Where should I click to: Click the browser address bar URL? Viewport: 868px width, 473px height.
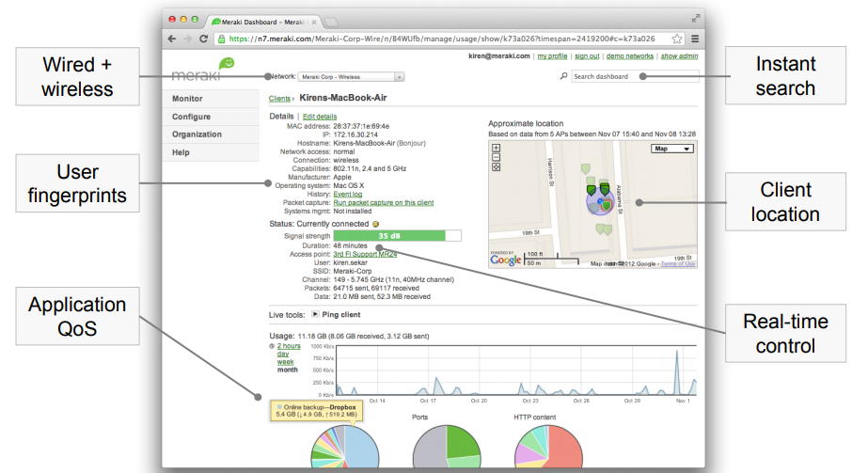pos(442,39)
